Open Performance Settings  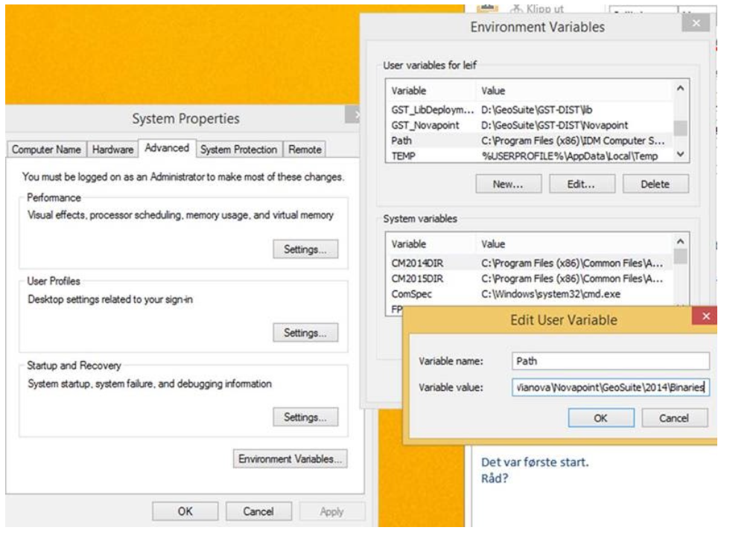(305, 249)
